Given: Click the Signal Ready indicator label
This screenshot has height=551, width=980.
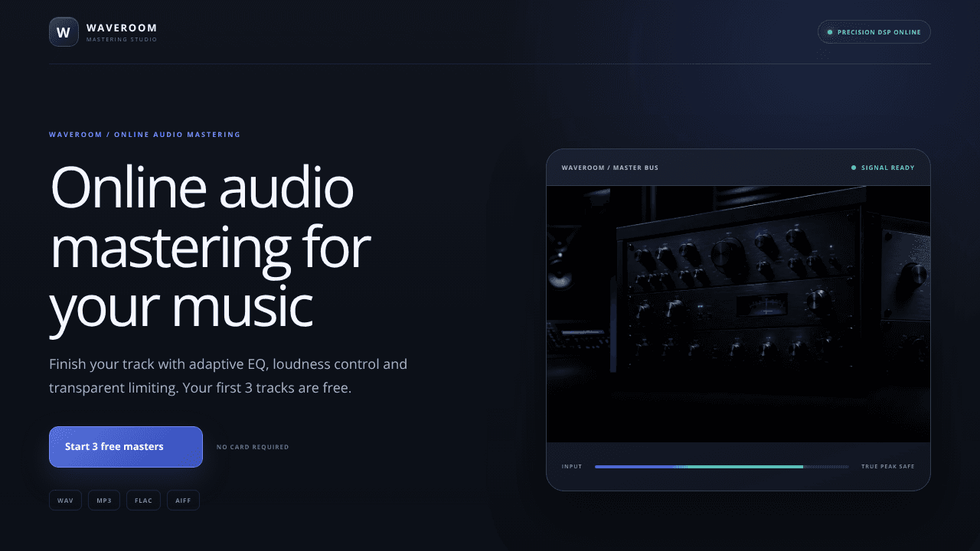Looking at the screenshot, I should [x=888, y=168].
